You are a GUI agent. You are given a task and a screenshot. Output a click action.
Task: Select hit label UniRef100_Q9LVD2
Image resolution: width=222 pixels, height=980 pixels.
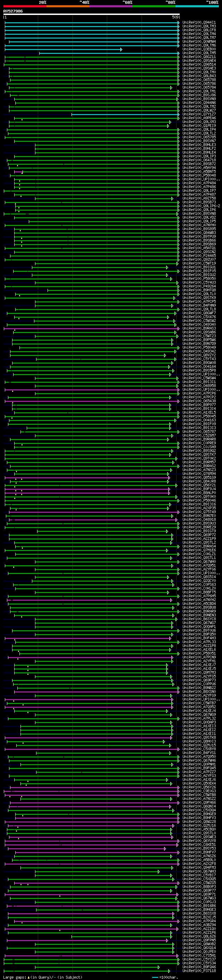point(199,218)
